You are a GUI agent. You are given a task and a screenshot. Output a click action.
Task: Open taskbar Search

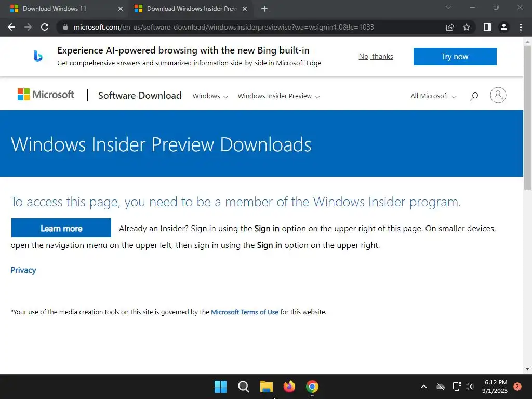click(243, 387)
